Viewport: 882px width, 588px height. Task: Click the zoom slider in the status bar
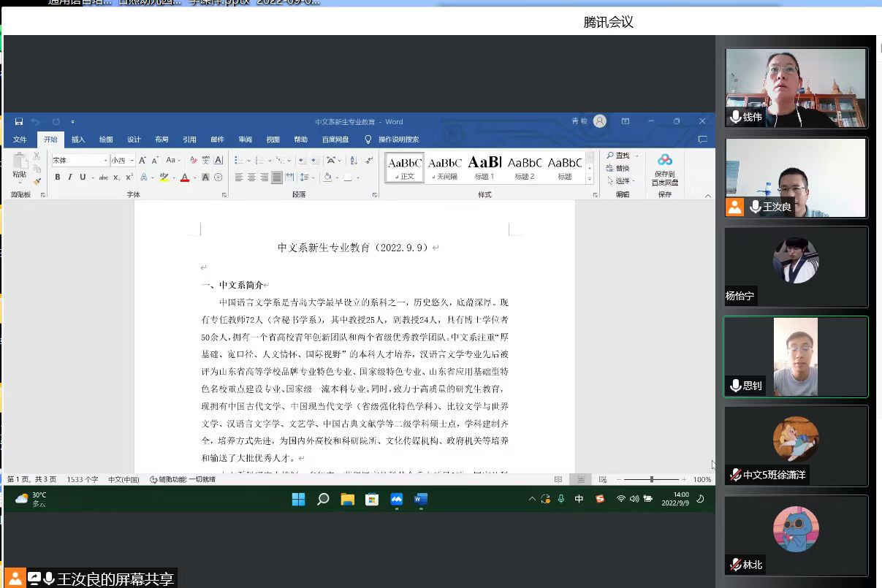651,479
